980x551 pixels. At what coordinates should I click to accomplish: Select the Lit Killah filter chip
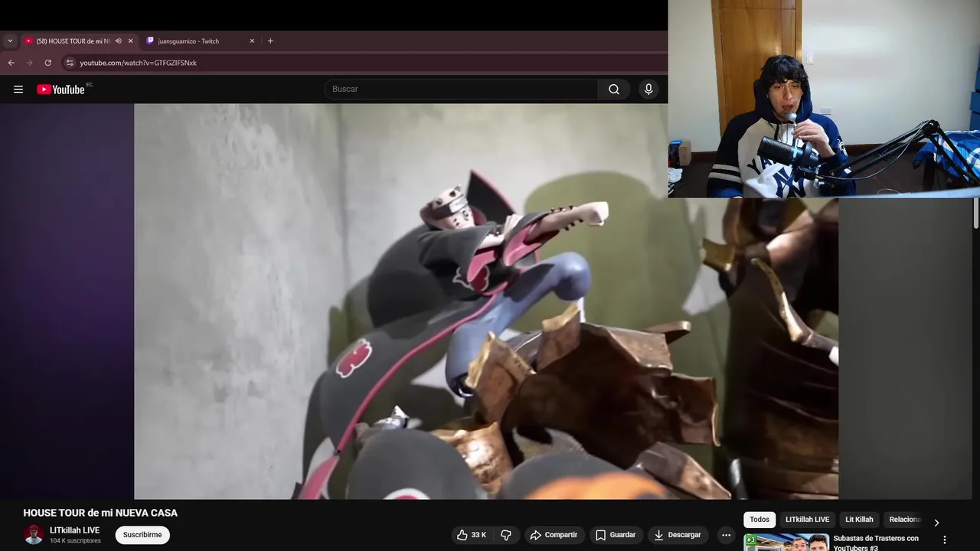pyautogui.click(x=859, y=520)
